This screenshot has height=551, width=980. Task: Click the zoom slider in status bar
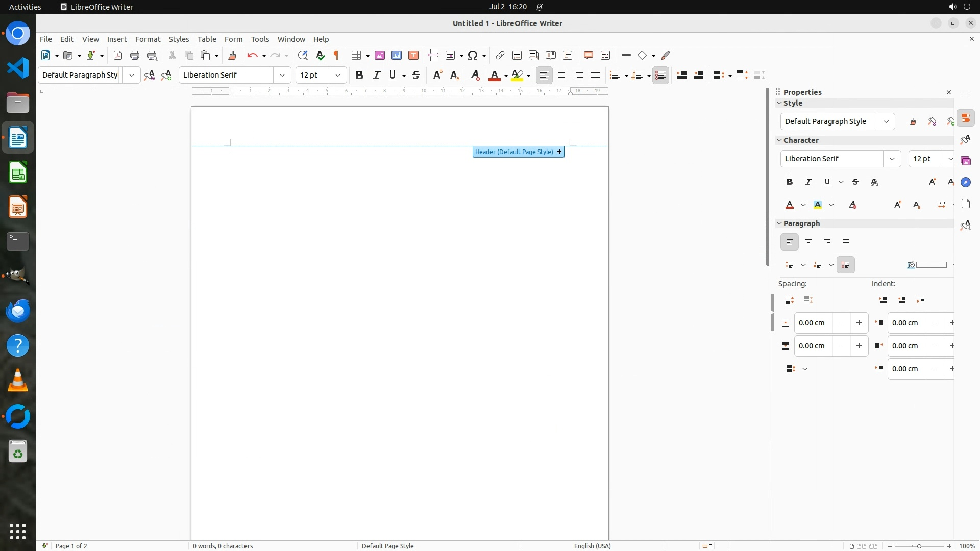click(x=919, y=546)
